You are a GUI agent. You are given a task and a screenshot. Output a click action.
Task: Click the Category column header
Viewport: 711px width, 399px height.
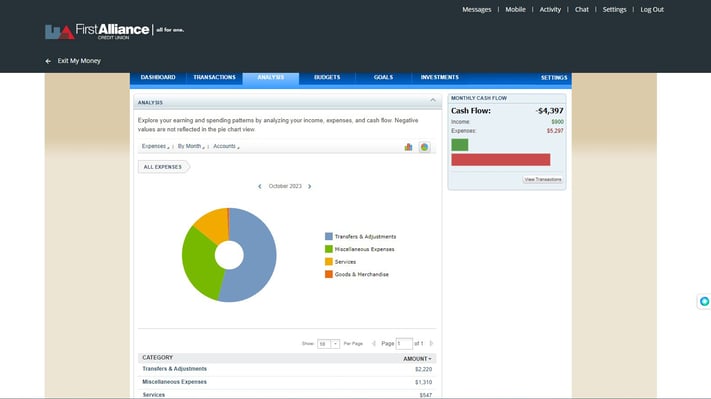157,358
